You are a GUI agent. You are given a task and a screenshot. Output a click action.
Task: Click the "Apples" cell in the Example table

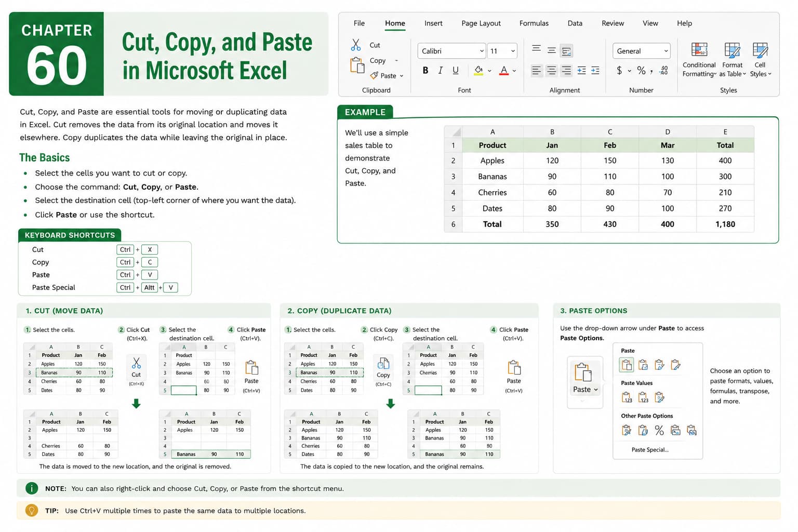coord(493,161)
